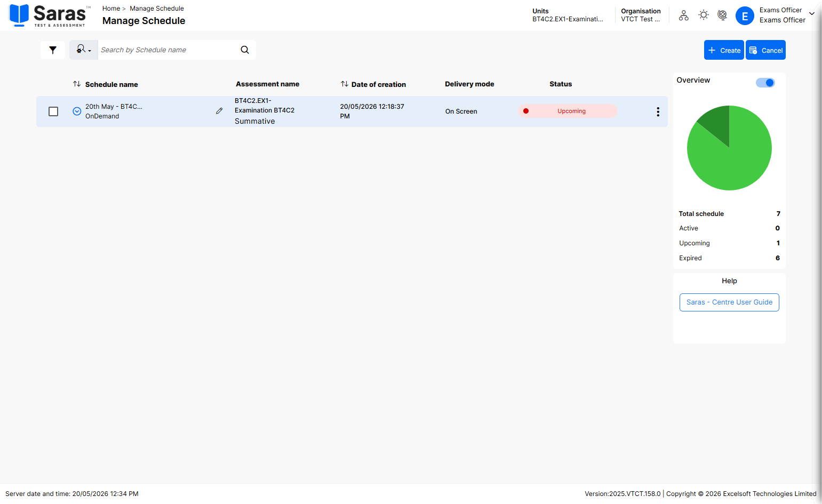Click the Upcoming count row in Overview
Screen dimensions: 822x504
click(729, 243)
